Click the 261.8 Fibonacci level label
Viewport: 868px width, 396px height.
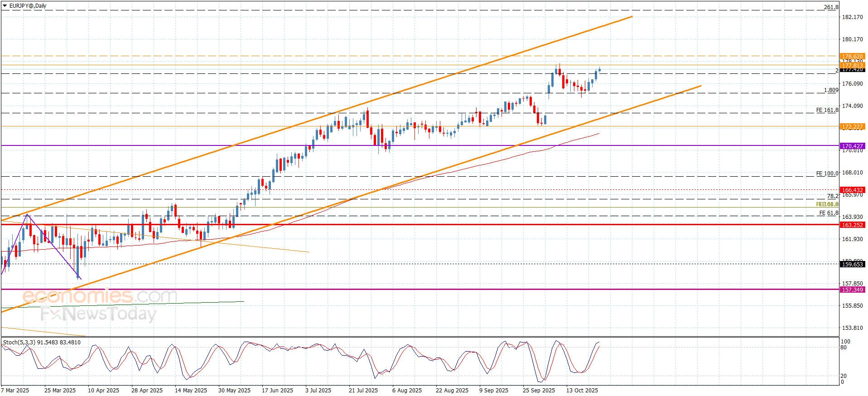point(831,7)
